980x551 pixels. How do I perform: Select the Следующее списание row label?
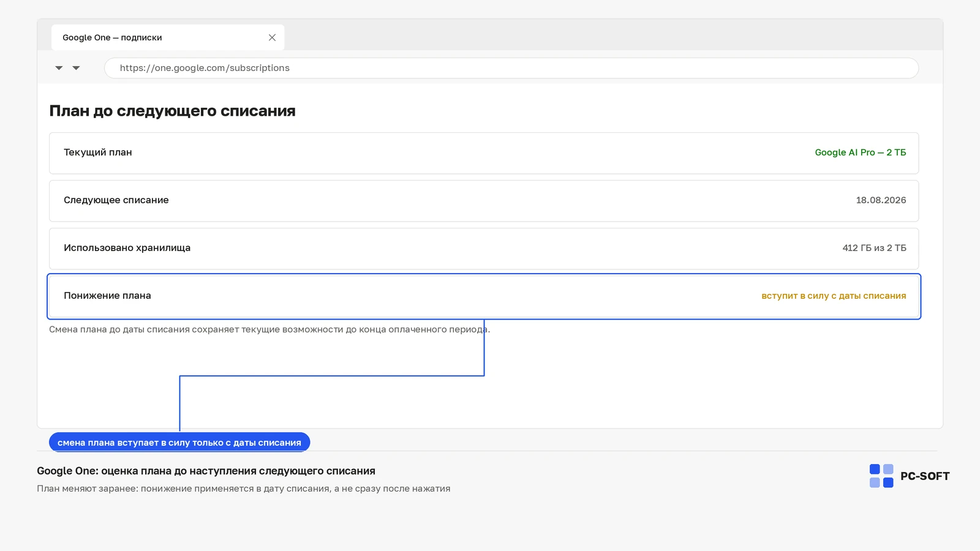pyautogui.click(x=116, y=200)
